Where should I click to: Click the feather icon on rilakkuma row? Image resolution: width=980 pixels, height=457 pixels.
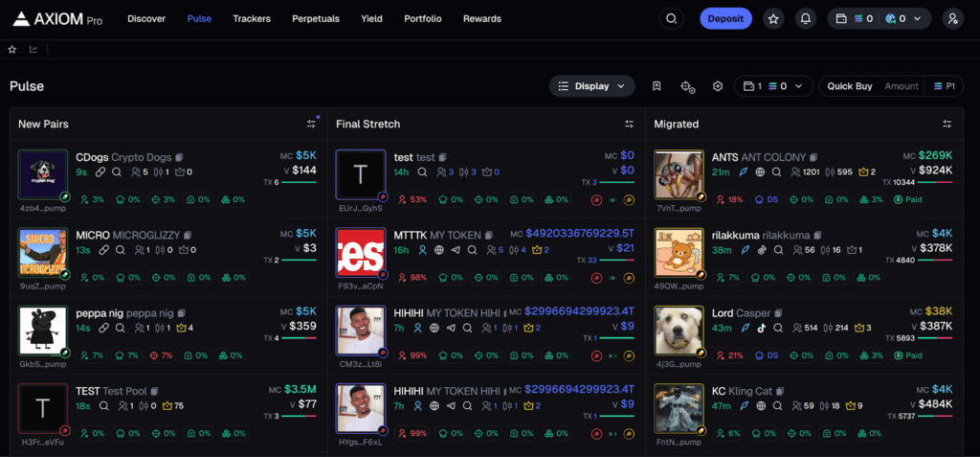[745, 250]
